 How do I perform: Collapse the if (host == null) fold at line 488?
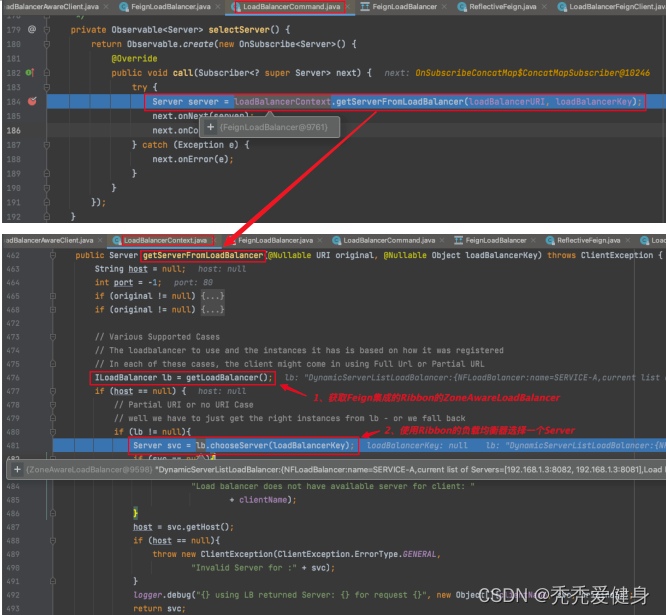53,541
